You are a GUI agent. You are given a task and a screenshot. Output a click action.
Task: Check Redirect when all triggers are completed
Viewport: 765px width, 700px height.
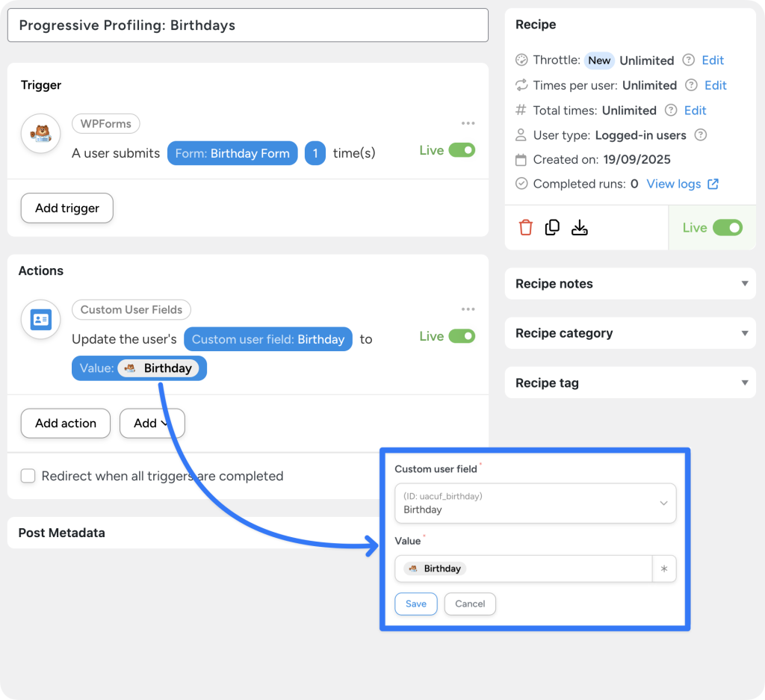[x=28, y=476]
